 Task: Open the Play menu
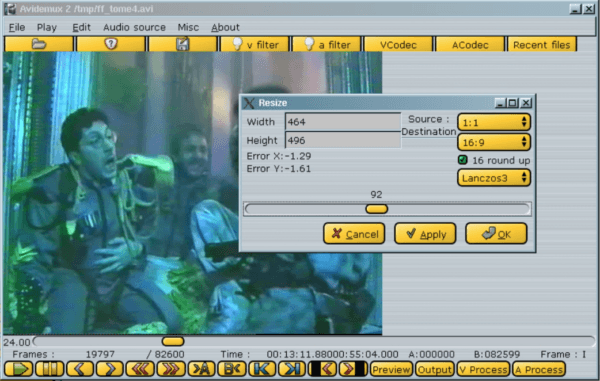tap(47, 27)
